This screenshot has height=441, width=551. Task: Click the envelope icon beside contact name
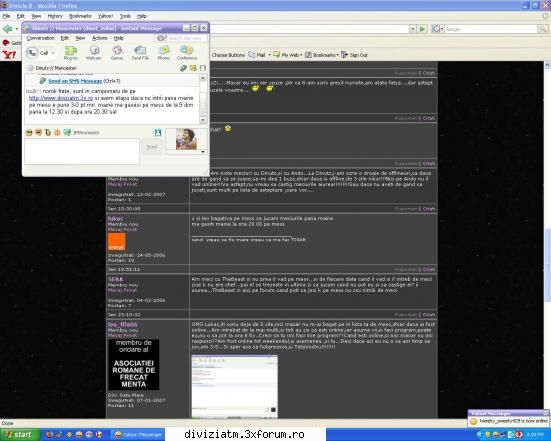coord(193,68)
